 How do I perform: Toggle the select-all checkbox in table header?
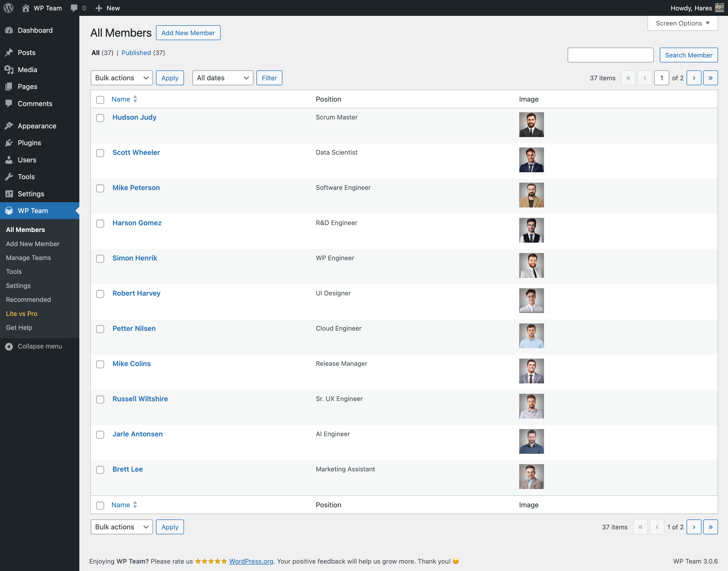click(x=100, y=100)
